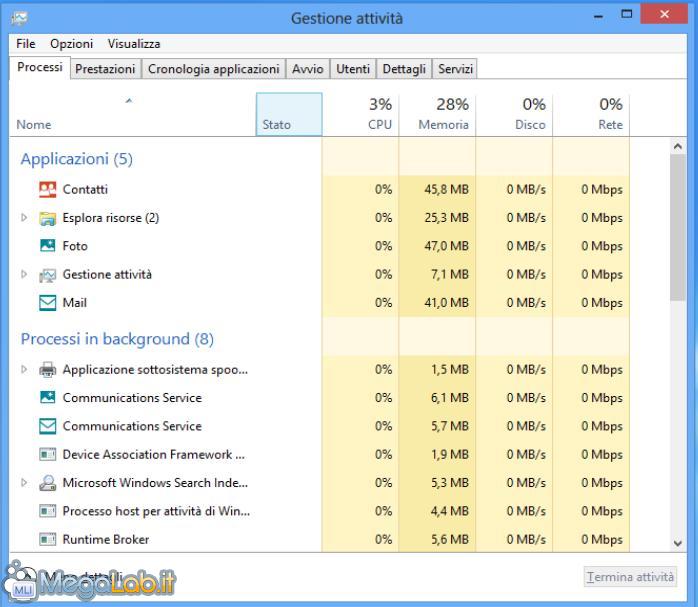Select the Processi tab

click(x=40, y=67)
